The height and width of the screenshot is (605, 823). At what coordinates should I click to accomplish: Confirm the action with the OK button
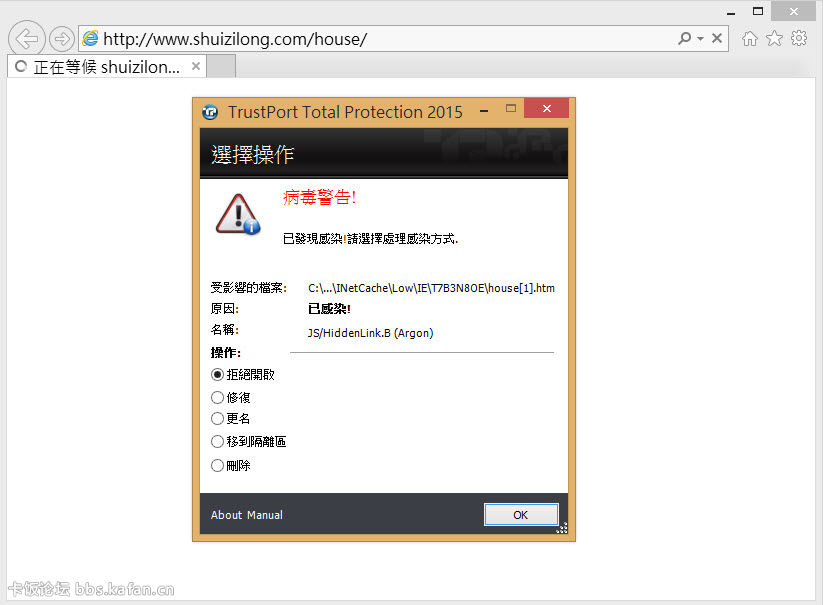pos(521,515)
